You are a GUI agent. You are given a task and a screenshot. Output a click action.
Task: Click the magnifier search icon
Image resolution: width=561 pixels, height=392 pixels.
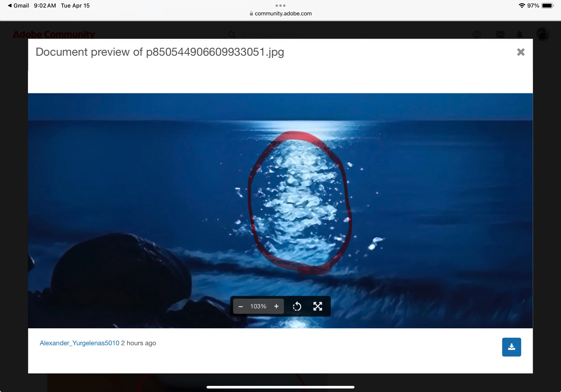coord(232,35)
